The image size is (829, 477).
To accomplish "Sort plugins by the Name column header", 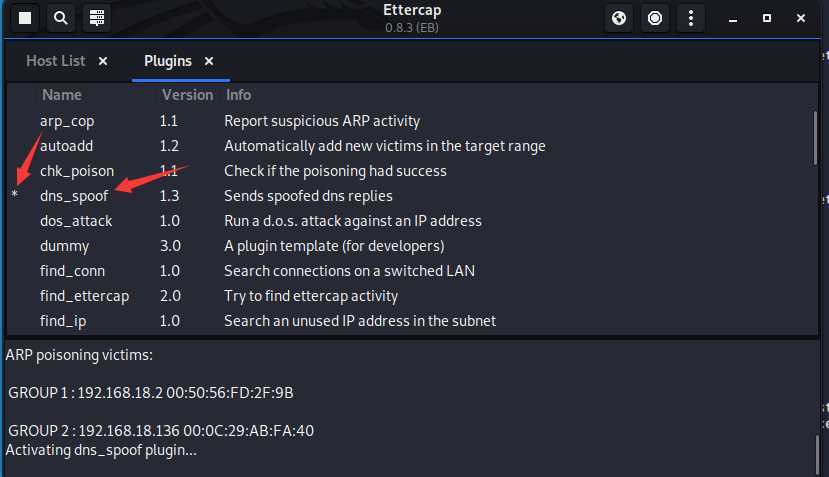I will 62,95.
